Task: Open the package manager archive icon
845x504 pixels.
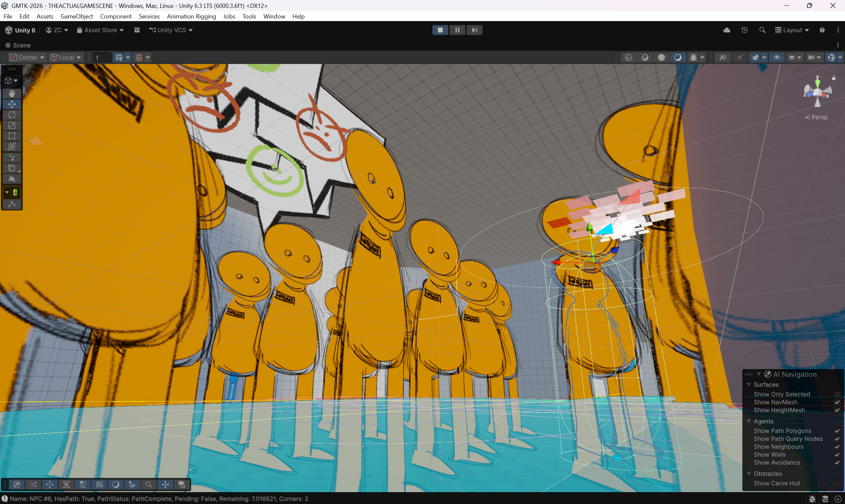Action: [x=137, y=30]
